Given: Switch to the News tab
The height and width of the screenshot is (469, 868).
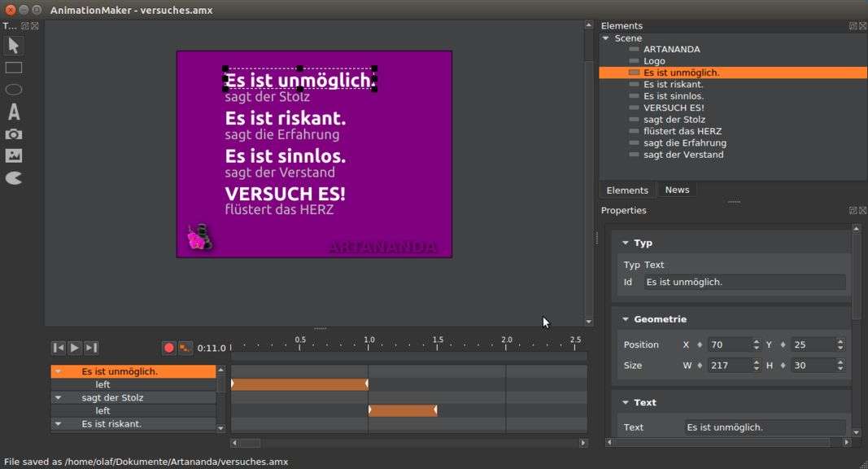Looking at the screenshot, I should pyautogui.click(x=677, y=190).
